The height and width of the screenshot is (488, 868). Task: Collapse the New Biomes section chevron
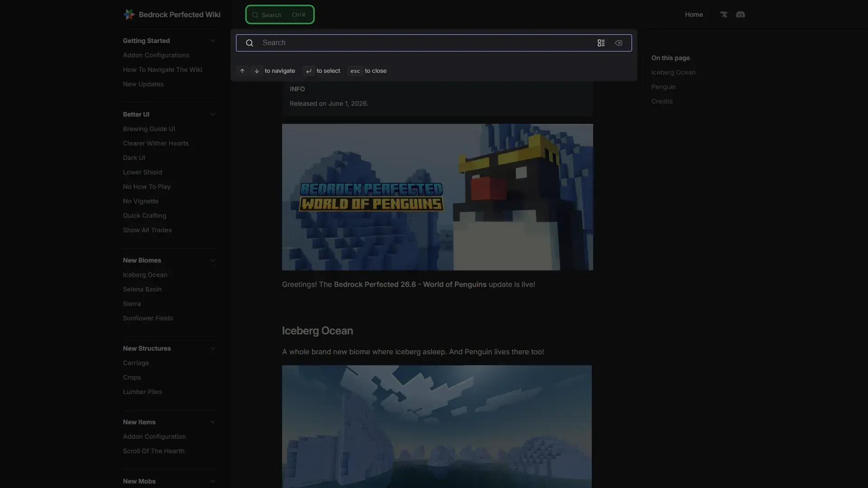point(213,260)
